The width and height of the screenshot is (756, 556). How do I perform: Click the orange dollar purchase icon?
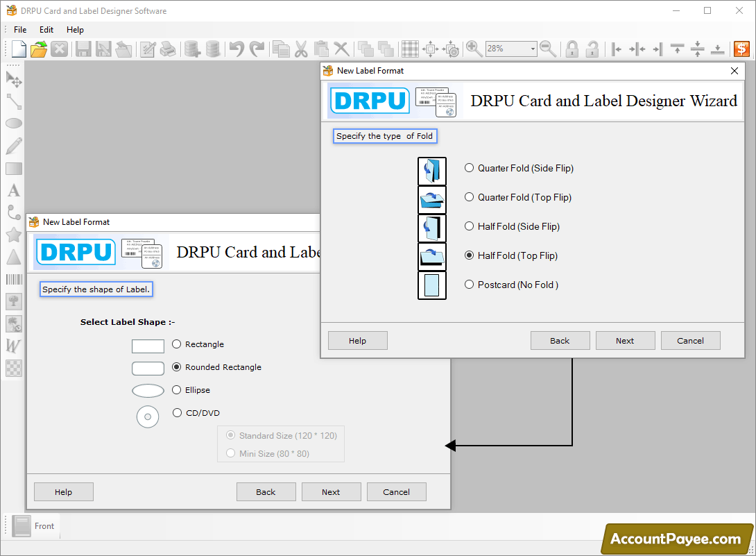741,49
